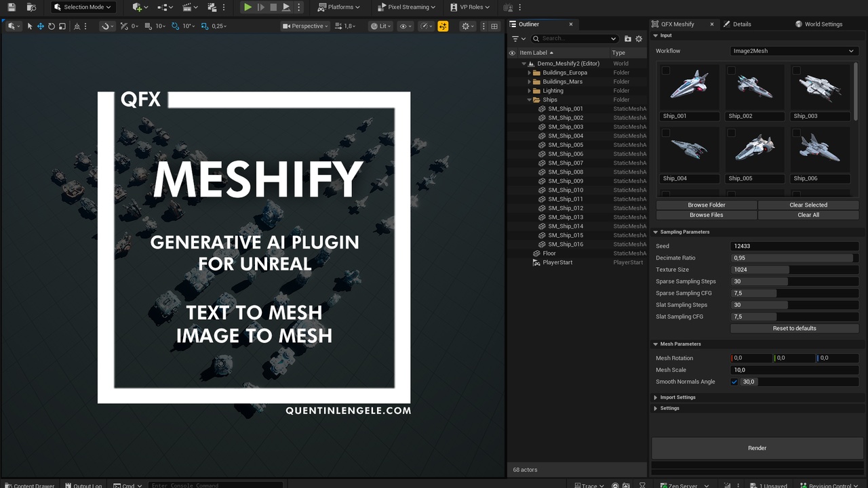868x488 pixels.
Task: Click the Browse Folder button
Action: click(707, 205)
